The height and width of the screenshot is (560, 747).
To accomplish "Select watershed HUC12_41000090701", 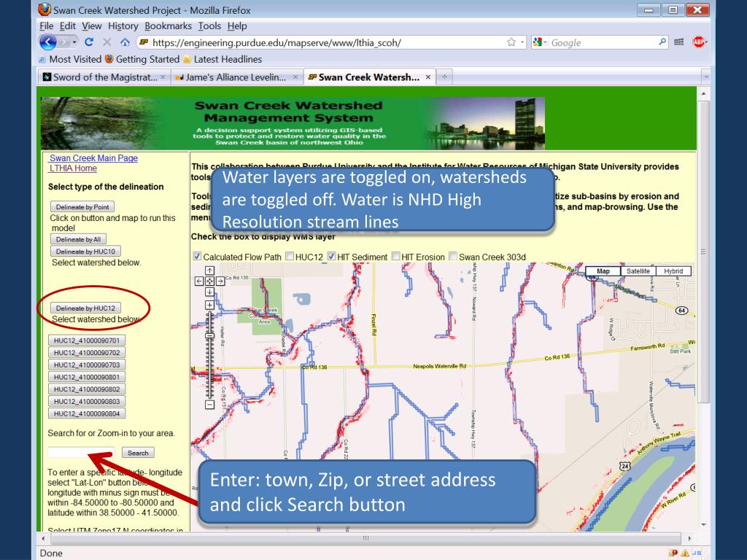I will tap(87, 341).
